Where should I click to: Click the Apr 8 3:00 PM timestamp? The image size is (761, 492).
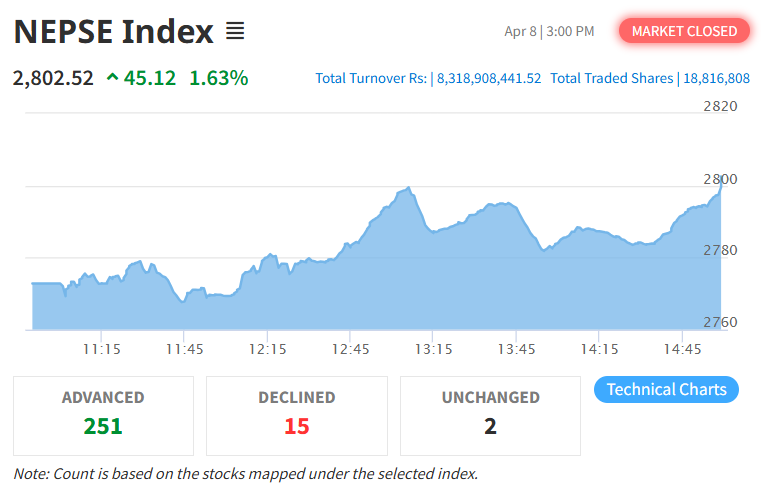tap(549, 32)
